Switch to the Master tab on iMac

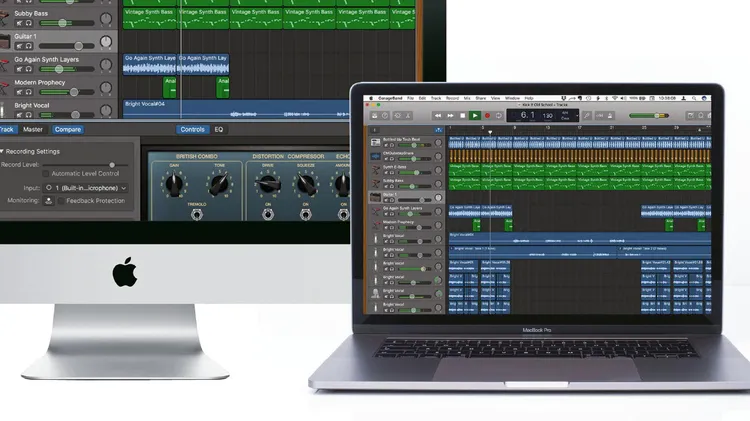(33, 130)
